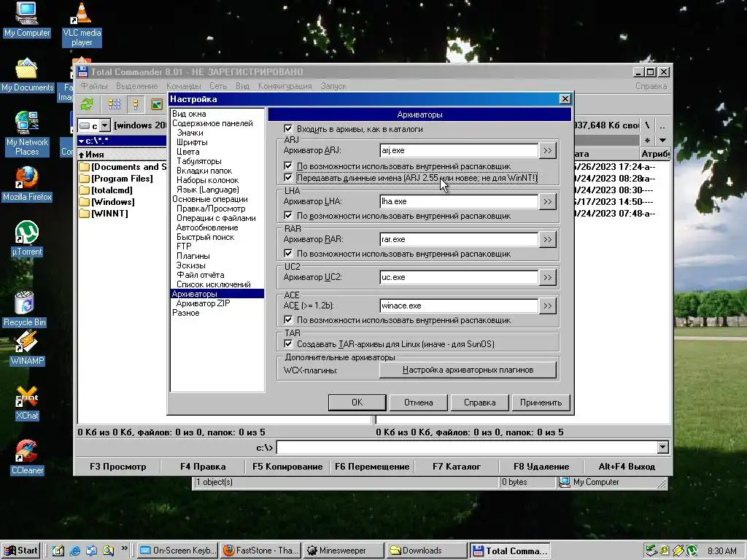Open right panel history down arrow

pyautogui.click(x=662, y=141)
